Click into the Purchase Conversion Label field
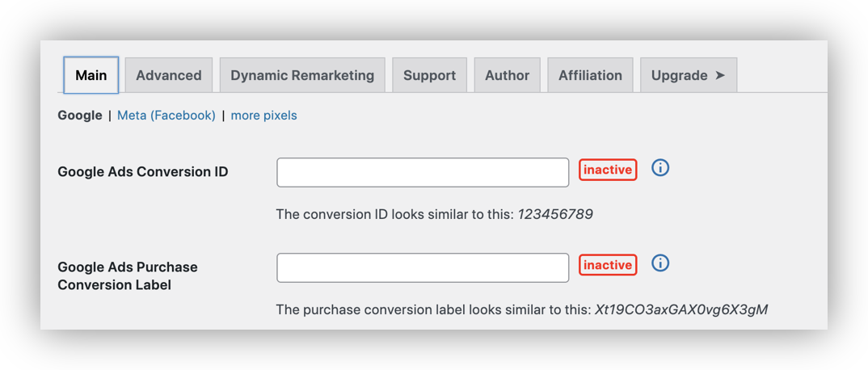The height and width of the screenshot is (370, 868). tap(423, 267)
